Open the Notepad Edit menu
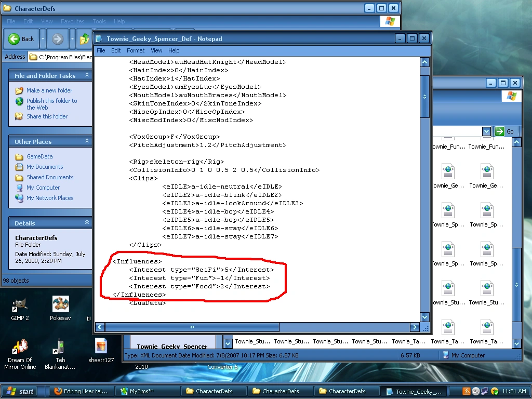This screenshot has width=532, height=399. (116, 50)
